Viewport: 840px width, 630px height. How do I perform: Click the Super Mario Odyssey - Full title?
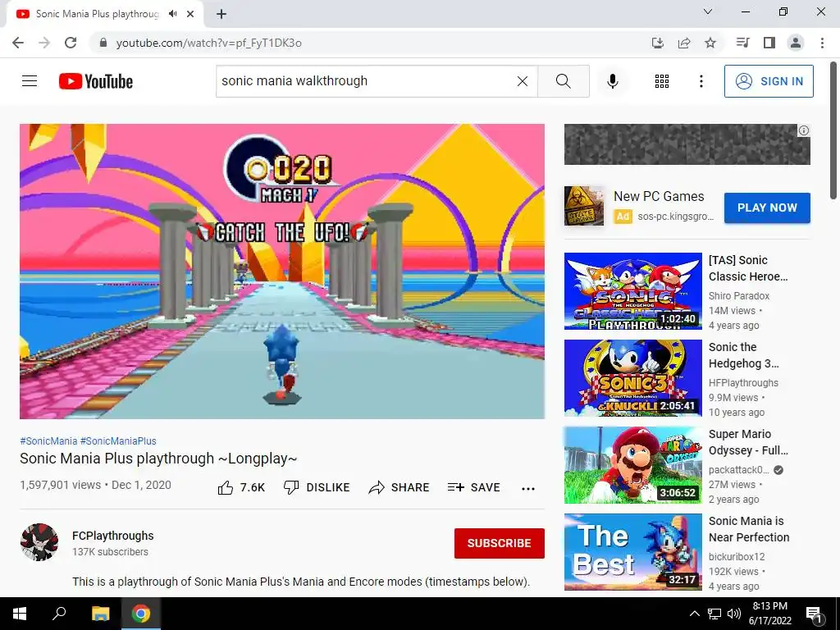pos(748,442)
